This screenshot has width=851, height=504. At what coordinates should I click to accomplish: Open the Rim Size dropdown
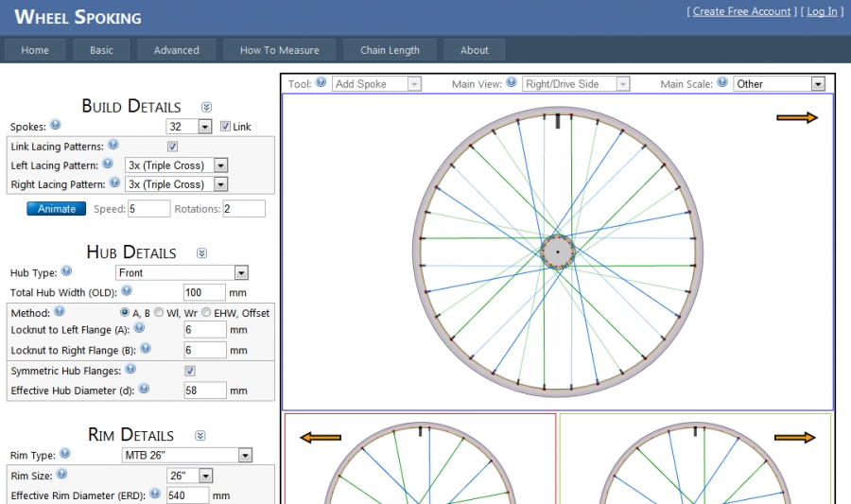point(189,476)
